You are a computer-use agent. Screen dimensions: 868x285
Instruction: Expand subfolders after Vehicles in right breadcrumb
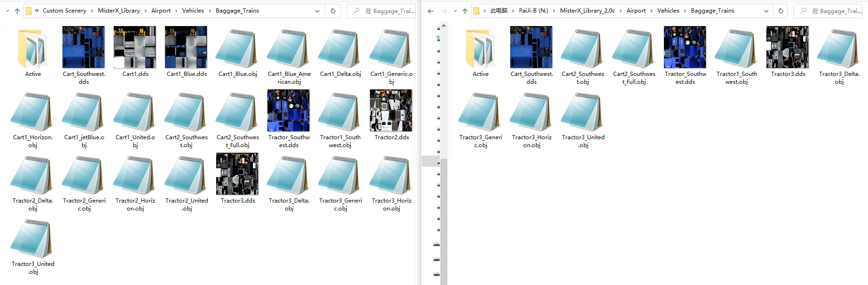pos(685,11)
